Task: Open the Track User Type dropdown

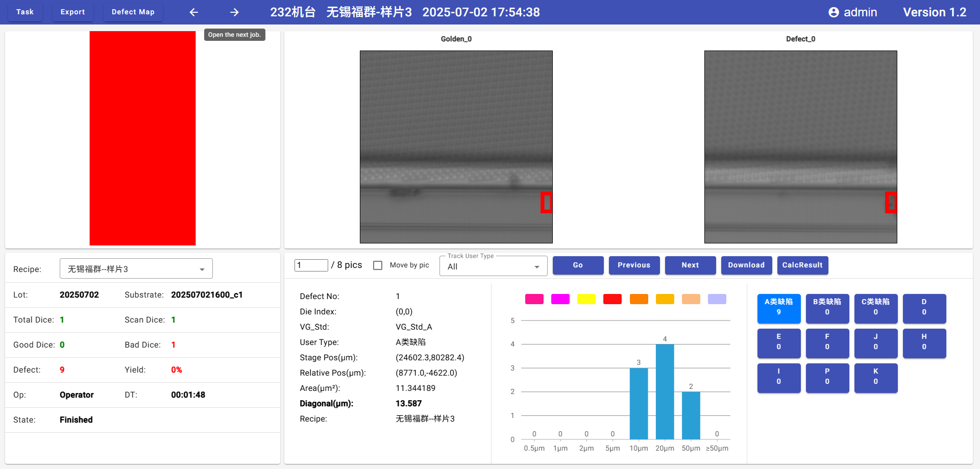Action: click(x=494, y=266)
